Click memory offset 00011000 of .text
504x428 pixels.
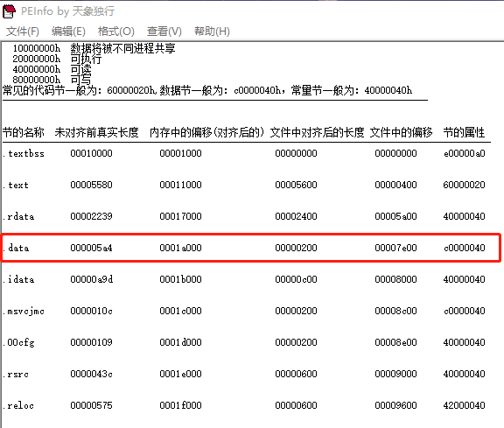pos(180,185)
